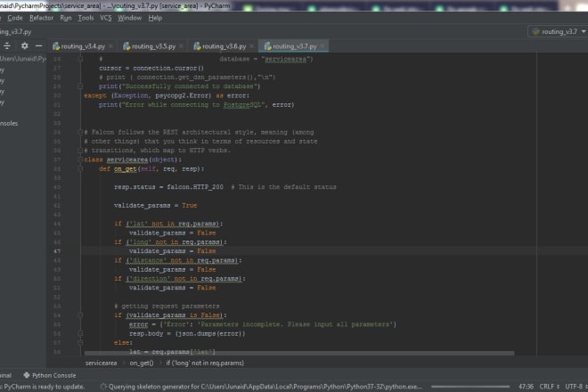Click the Python file icon on routing_v3.4.py tab

(56, 46)
